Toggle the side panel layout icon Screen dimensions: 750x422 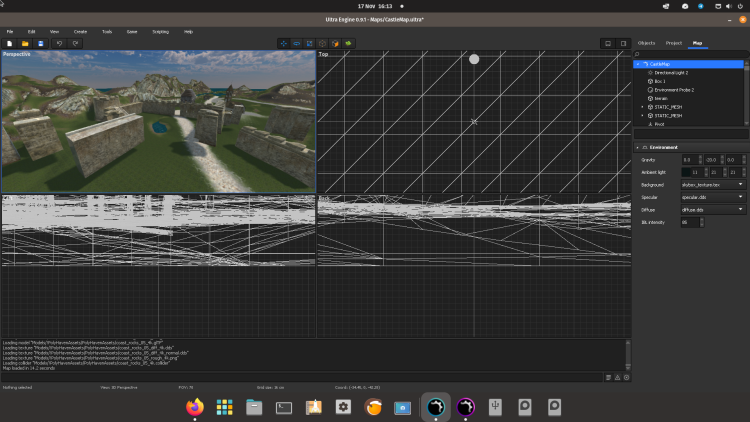[x=623, y=44]
